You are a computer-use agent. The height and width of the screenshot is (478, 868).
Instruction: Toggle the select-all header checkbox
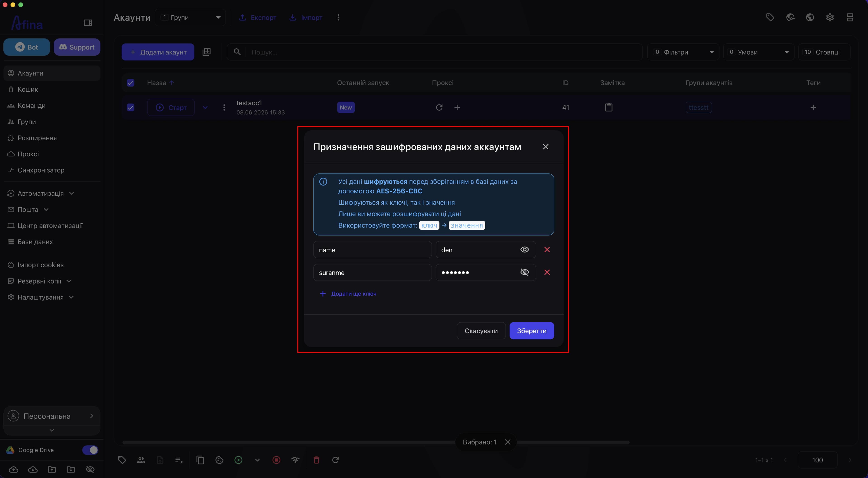coord(130,83)
